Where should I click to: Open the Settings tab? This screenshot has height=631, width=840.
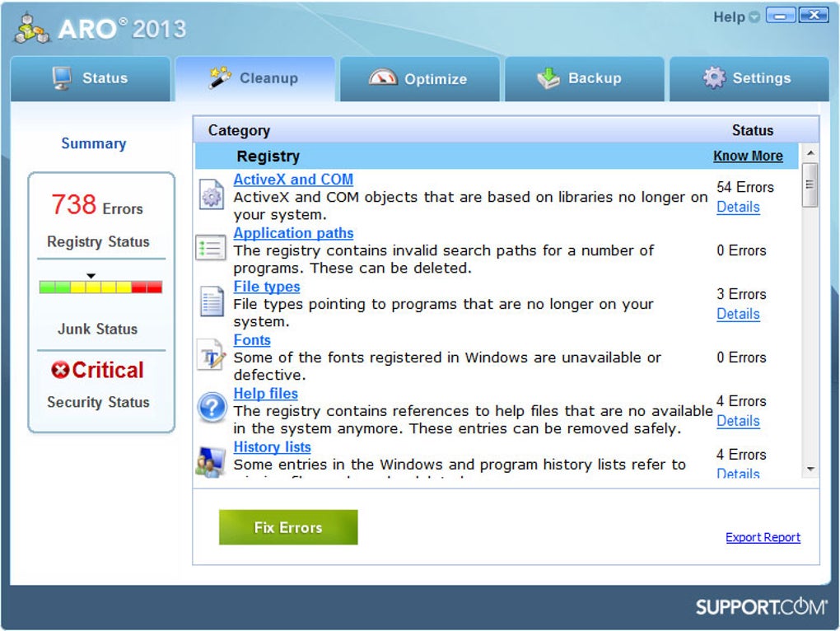749,79
